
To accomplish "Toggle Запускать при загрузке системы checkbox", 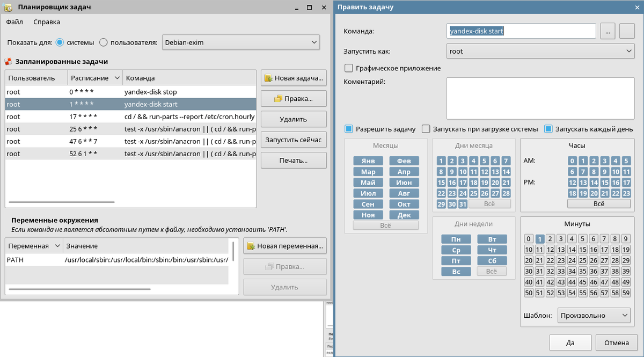I will 426,129.
